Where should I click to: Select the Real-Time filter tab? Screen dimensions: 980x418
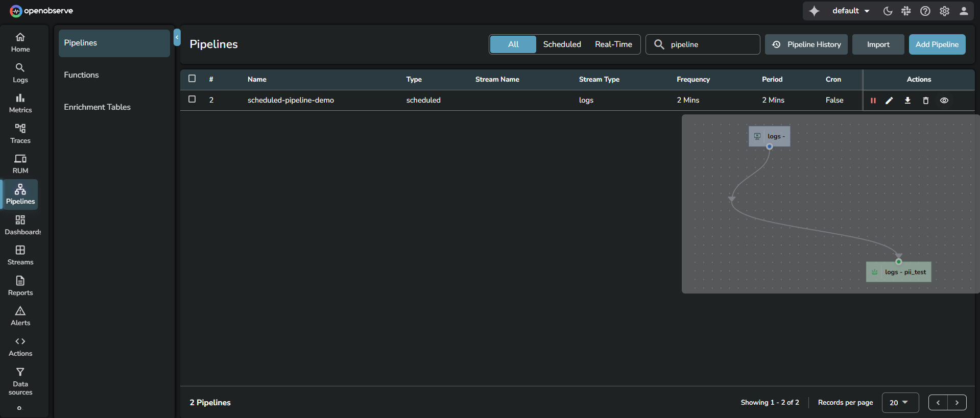click(613, 44)
